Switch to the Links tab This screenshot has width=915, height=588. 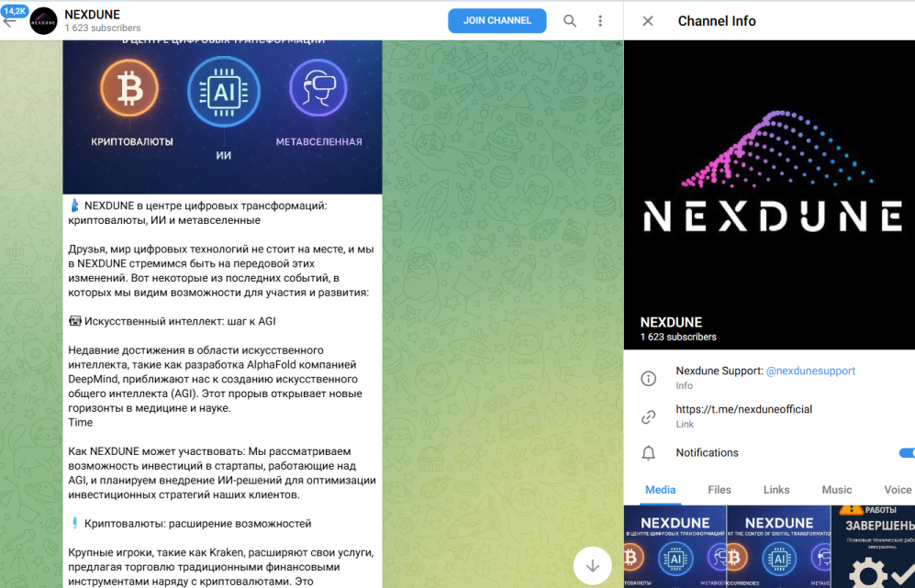click(x=776, y=490)
